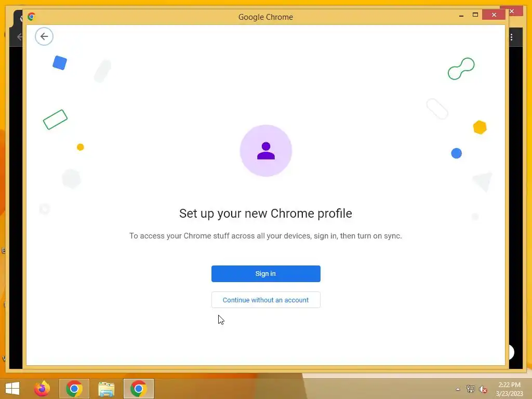532x399 pixels.
Task: Click the 'Google Chrome' window title
Action: click(265, 17)
